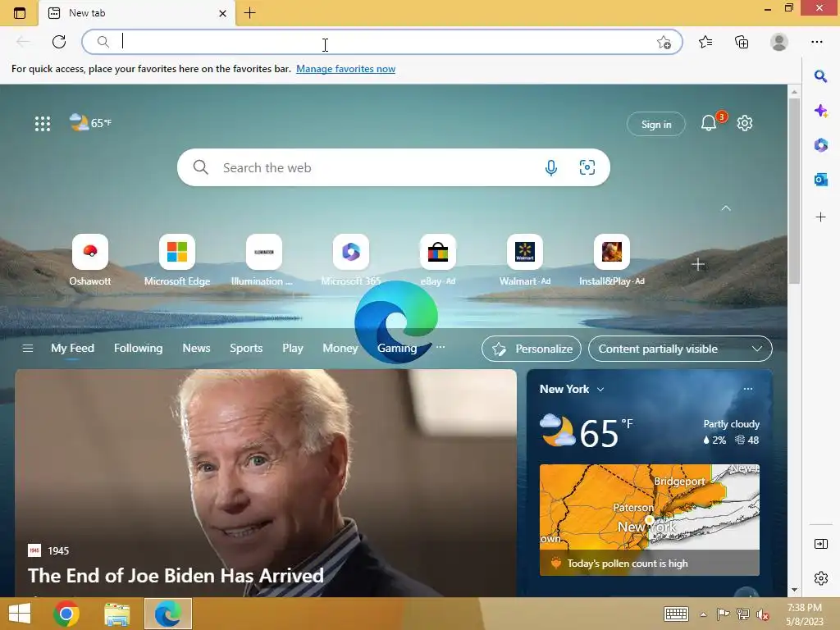Open sidebar Search icon
The height and width of the screenshot is (630, 840).
(820, 76)
